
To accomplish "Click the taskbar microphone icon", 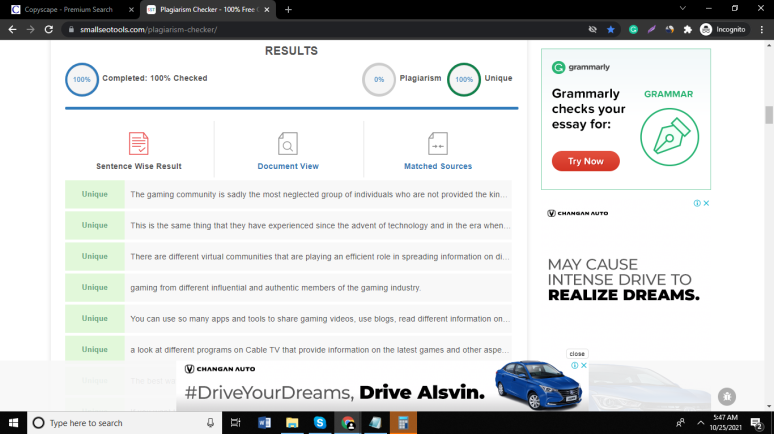I will pos(210,423).
